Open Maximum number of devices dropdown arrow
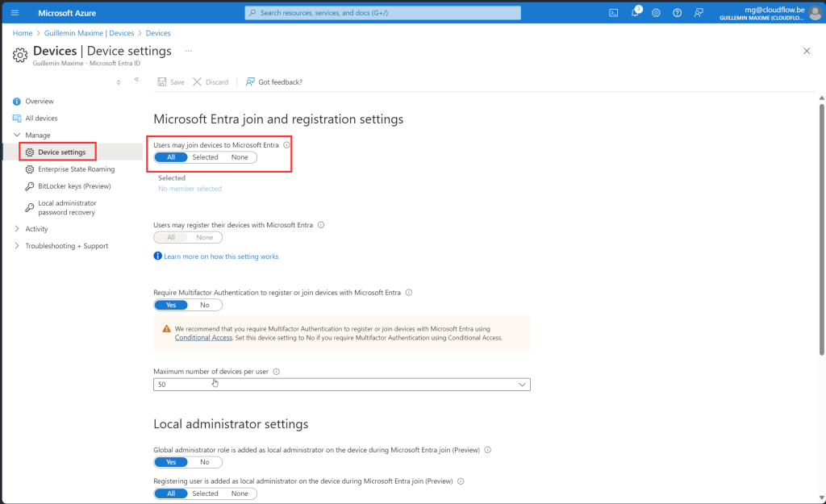 [x=522, y=385]
